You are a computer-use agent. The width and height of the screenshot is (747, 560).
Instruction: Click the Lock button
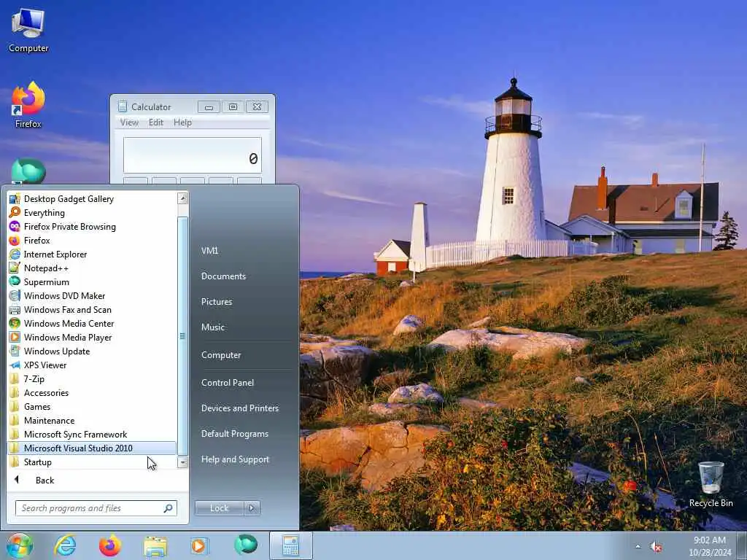219,508
